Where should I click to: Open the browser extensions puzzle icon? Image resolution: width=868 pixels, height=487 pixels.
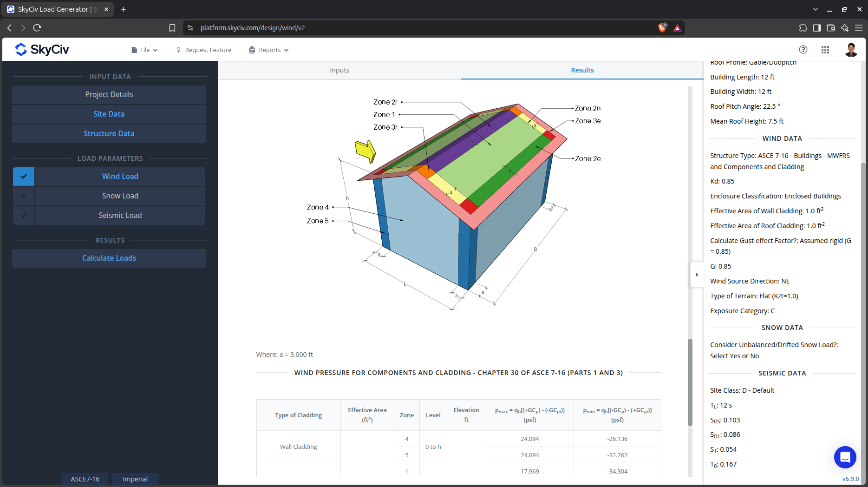coord(803,28)
